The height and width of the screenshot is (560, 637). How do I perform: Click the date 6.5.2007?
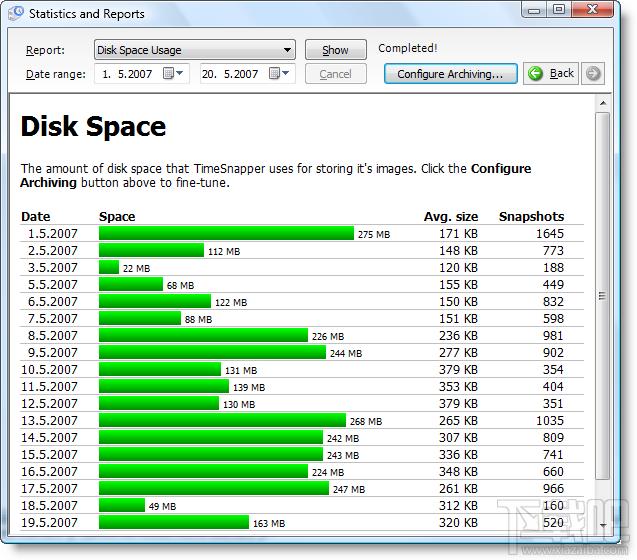coord(52,302)
